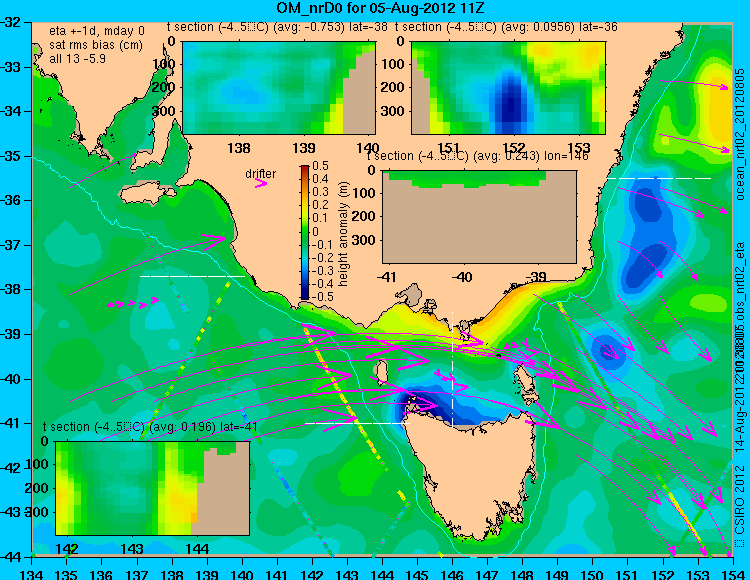Click the left latitude axis label "-39"
Screen dimensions: 750x580
[x=11, y=334]
